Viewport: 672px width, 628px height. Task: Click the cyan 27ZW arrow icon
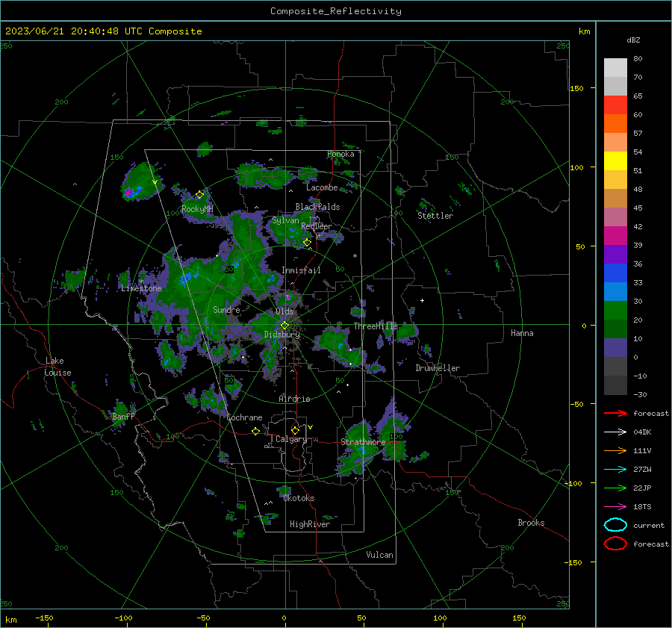click(615, 470)
